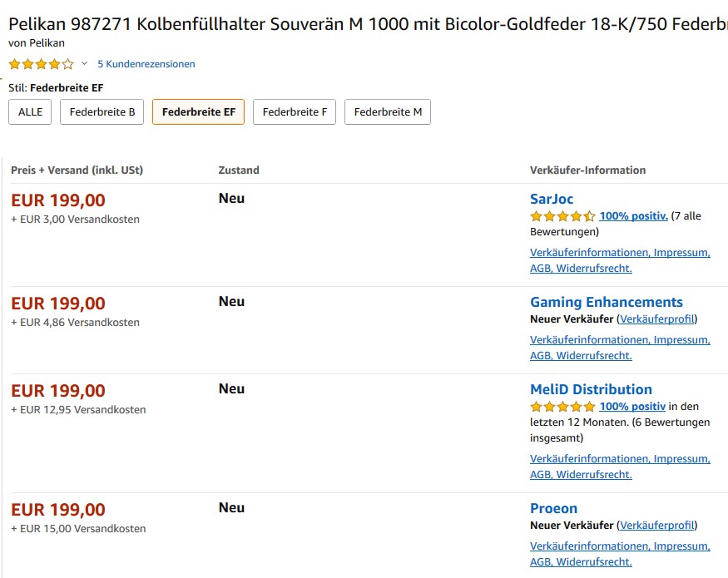
Task: Click MeliD Distribution's star rating icon
Action: (562, 407)
